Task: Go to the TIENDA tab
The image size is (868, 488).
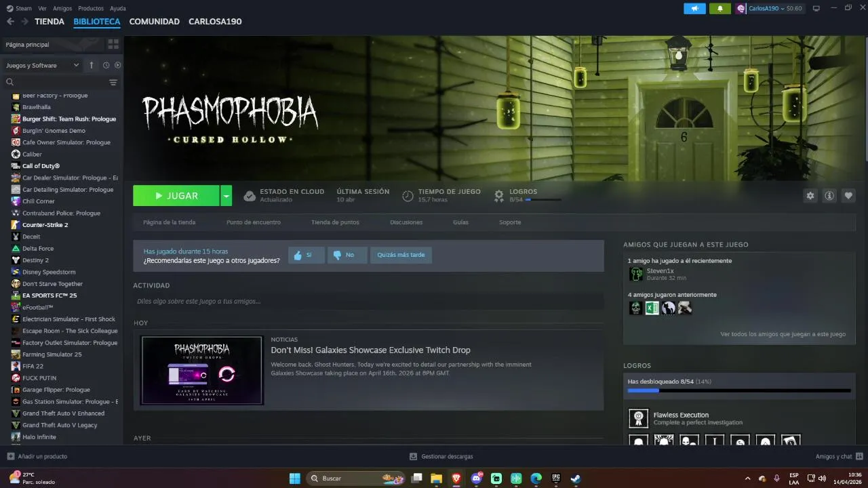Action: [x=50, y=22]
